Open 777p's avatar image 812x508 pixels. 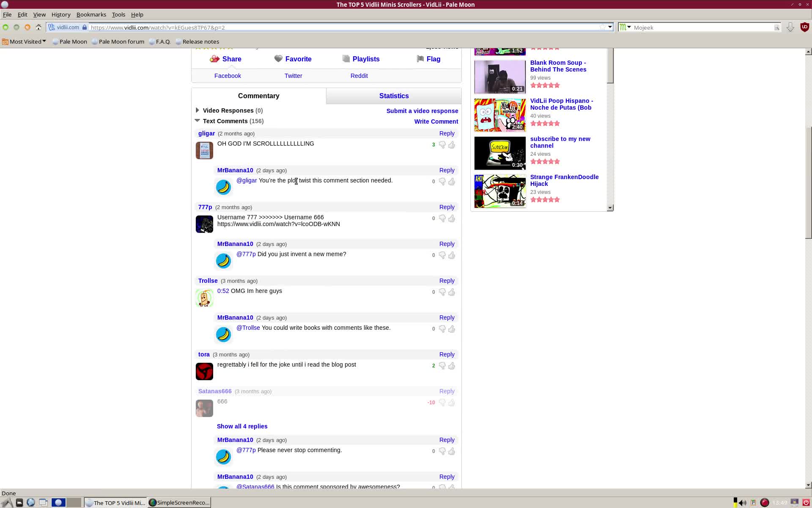[204, 224]
